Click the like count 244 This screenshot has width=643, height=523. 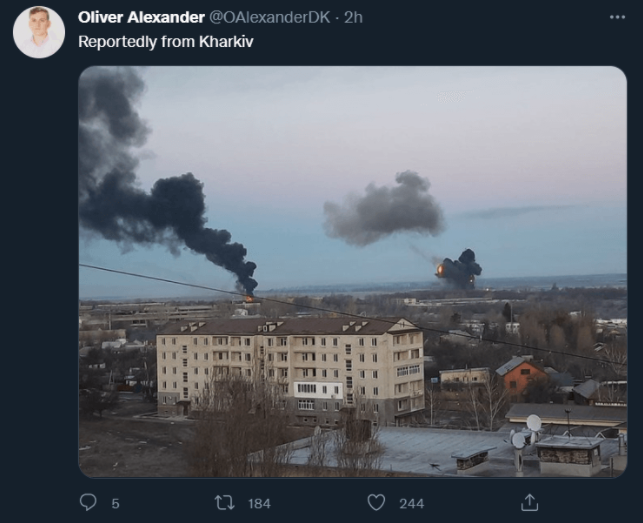412,503
